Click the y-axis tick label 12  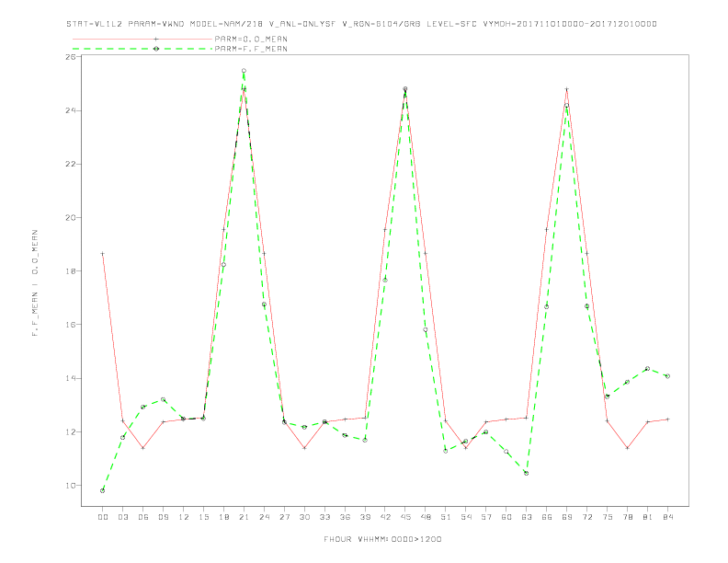(71, 431)
